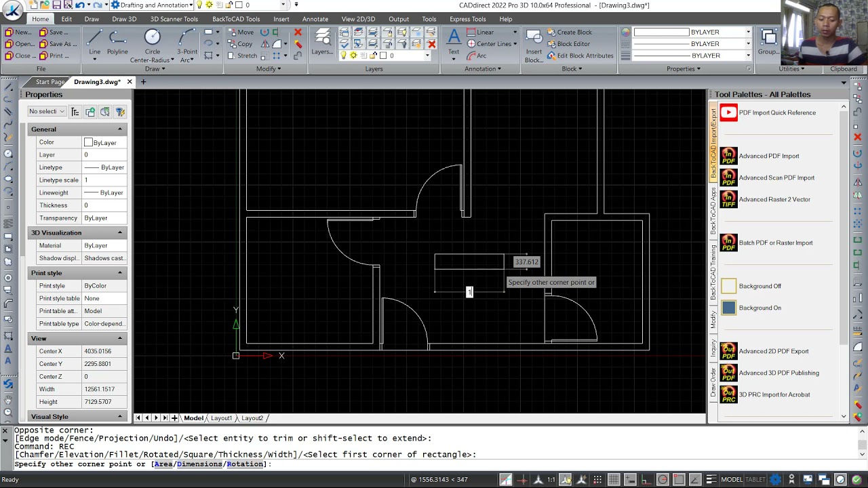
Task: Open Advanced Scan PDF Import tool
Action: click(767, 178)
